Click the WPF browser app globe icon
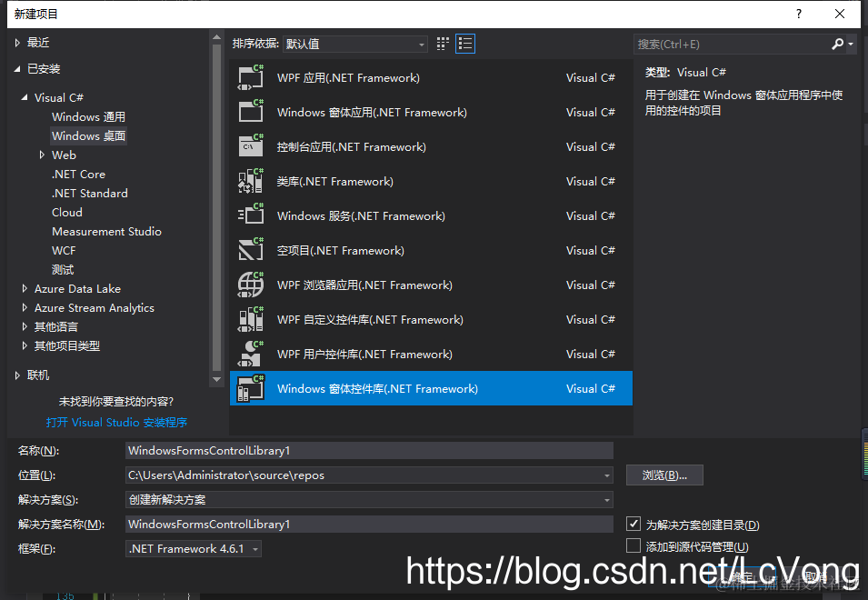This screenshot has height=600, width=868. (x=251, y=285)
